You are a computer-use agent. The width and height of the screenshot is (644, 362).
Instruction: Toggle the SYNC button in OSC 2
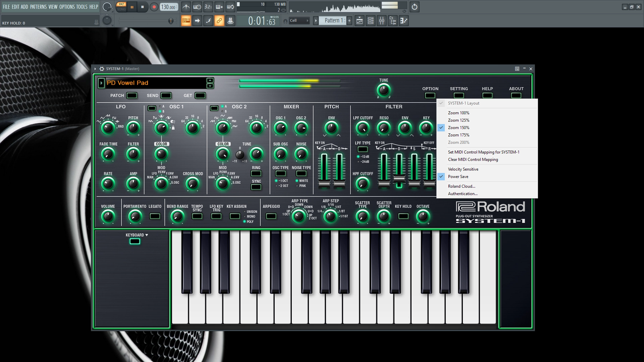pos(256,187)
